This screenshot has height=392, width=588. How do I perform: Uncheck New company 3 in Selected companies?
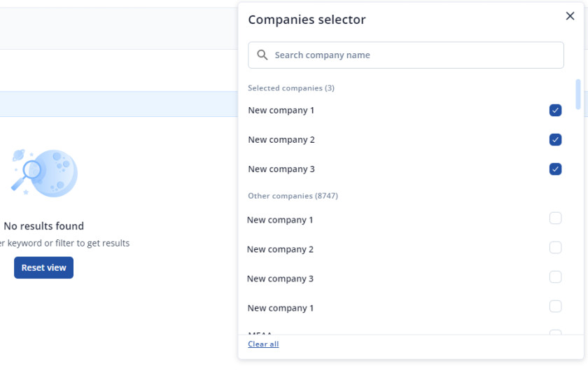point(555,169)
